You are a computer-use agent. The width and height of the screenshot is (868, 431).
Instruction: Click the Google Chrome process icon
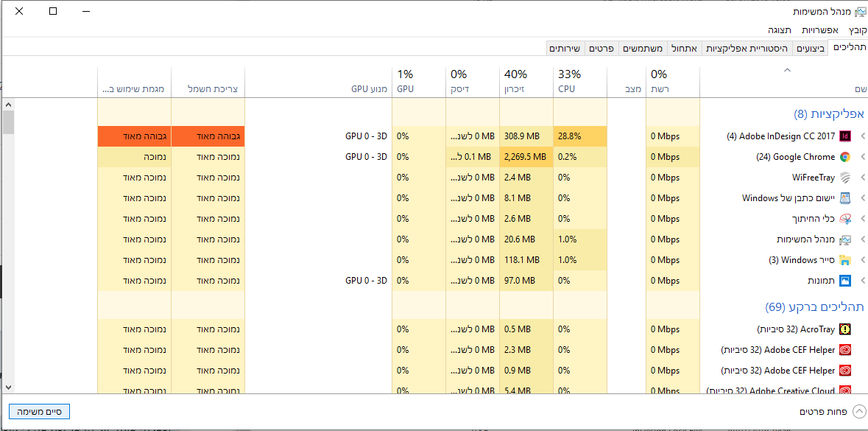(845, 157)
